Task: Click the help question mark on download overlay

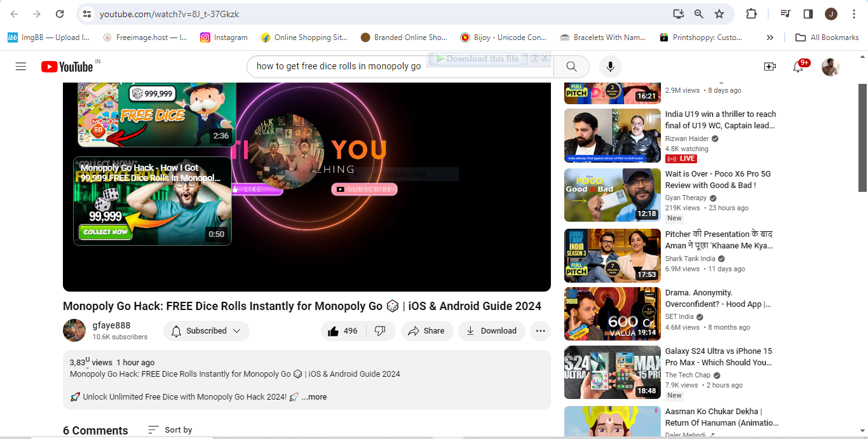Action: (534, 58)
